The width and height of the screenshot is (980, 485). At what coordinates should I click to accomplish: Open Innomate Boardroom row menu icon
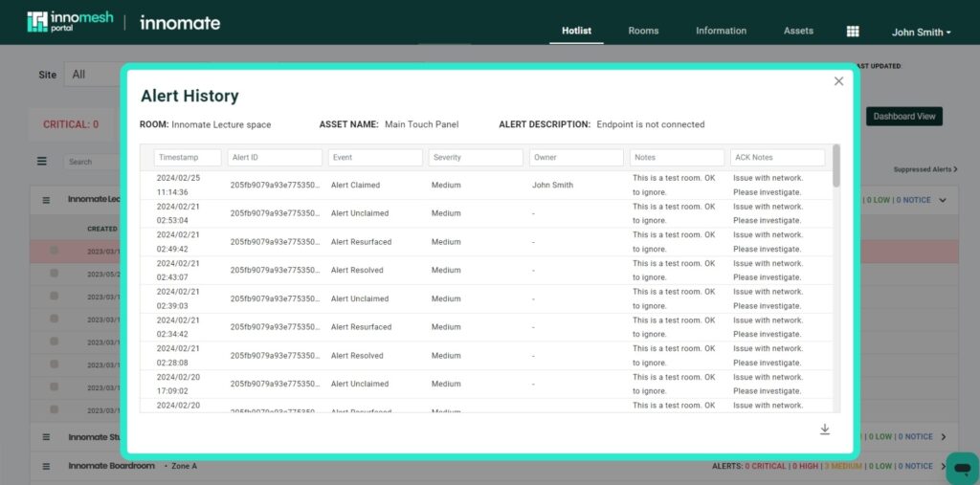tap(46, 466)
